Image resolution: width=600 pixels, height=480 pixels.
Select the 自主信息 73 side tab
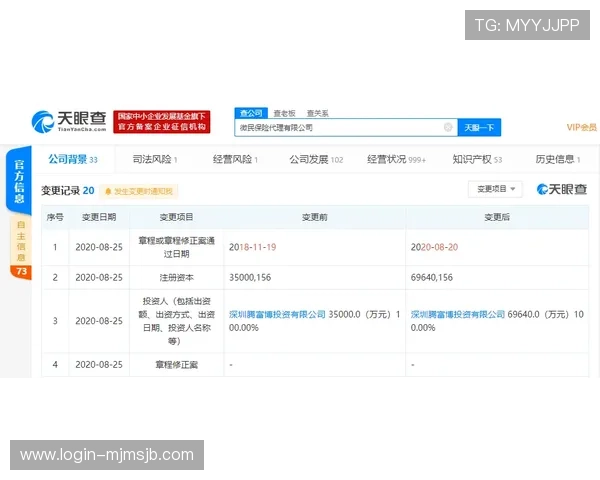point(21,248)
